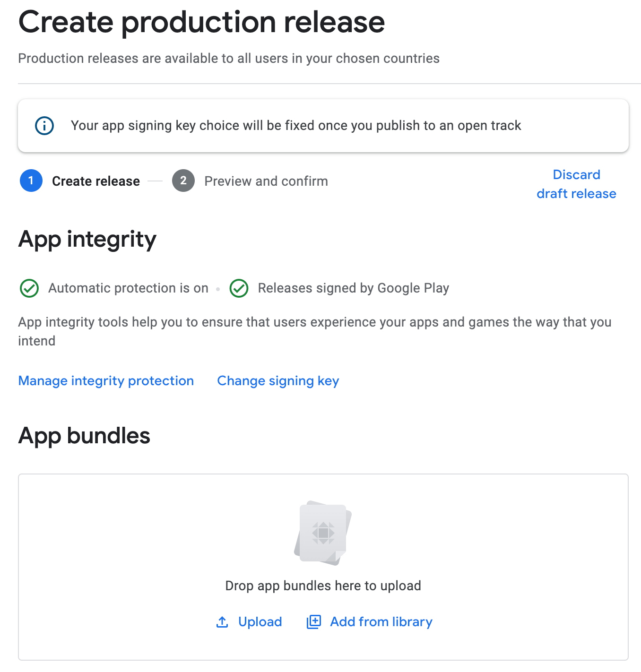Click step 2 grey circle badge

tap(183, 181)
